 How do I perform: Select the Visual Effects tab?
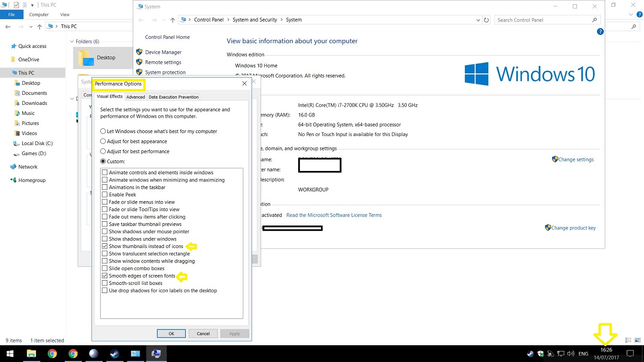[x=110, y=96]
